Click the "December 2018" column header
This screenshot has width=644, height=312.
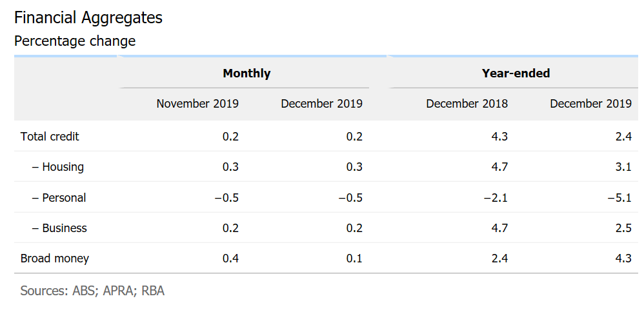(x=467, y=104)
